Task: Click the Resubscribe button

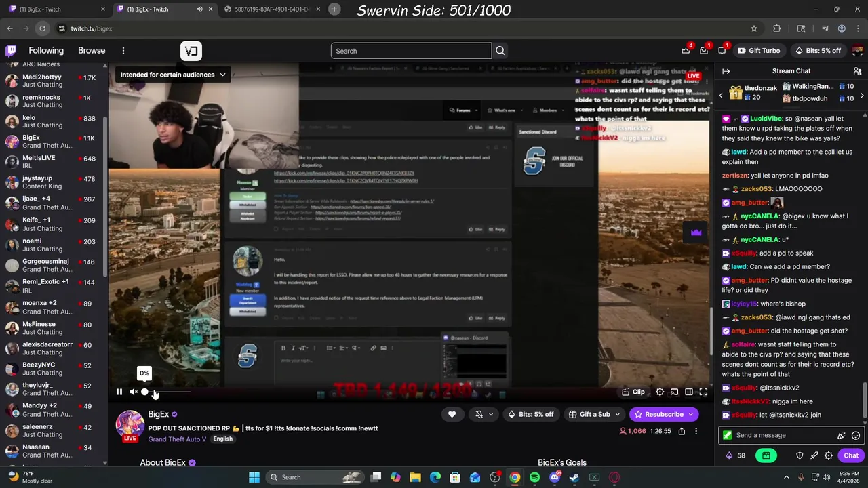Action: (664, 414)
